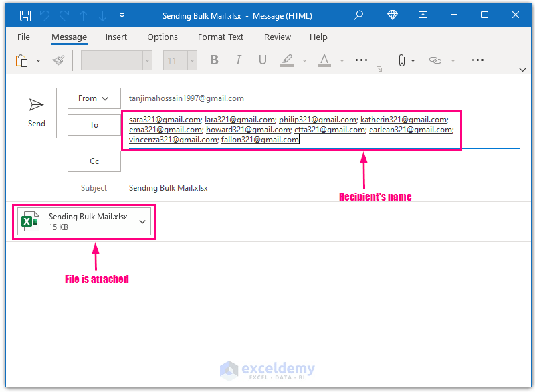Click the Undo icon
The height and width of the screenshot is (392, 535).
pos(44,15)
